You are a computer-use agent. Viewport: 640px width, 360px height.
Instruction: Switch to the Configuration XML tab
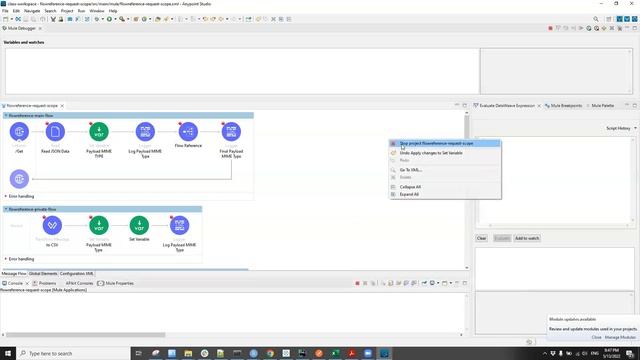(77, 273)
